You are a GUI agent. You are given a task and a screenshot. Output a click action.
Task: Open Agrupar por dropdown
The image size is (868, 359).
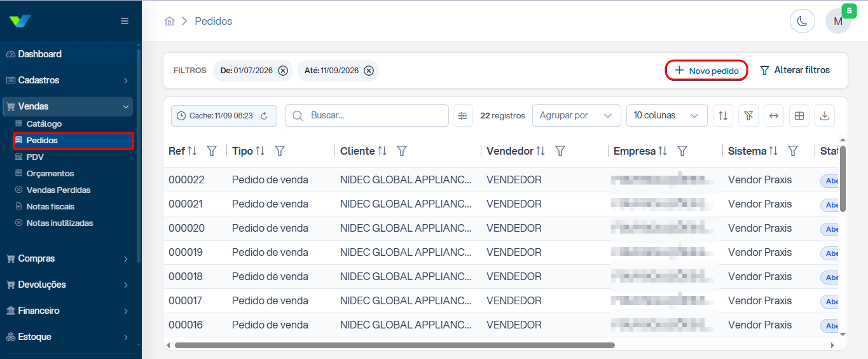[577, 116]
